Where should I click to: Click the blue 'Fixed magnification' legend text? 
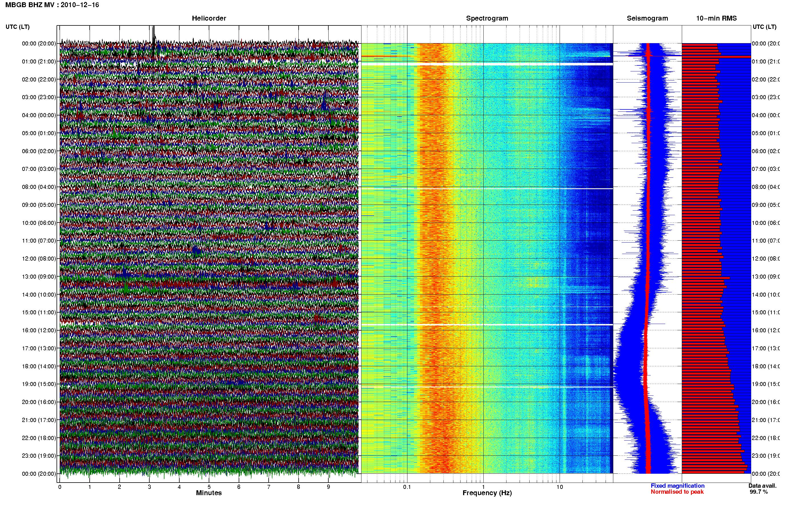[x=678, y=486]
